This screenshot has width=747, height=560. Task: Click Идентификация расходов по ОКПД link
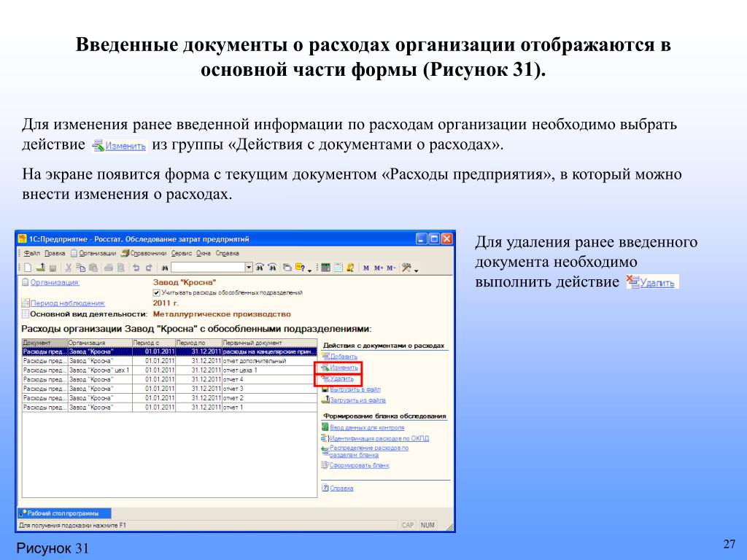coord(379,438)
